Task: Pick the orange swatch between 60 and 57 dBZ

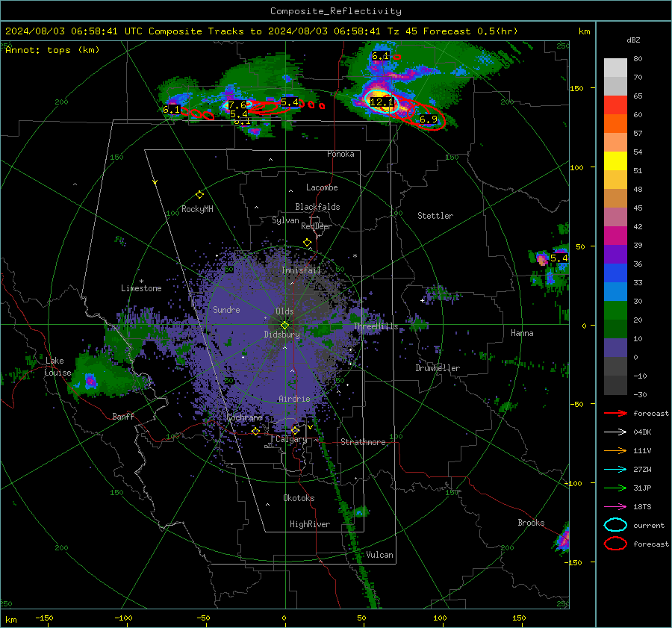Action: (615, 124)
